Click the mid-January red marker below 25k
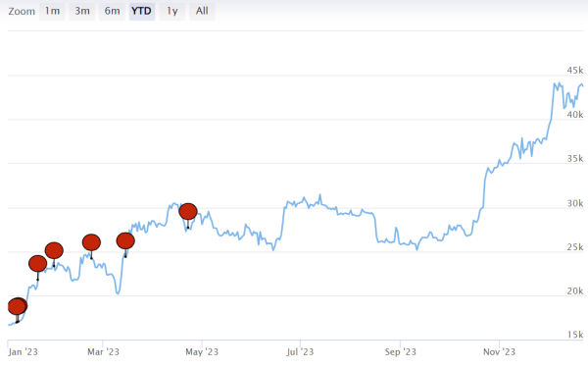The width and height of the screenshot is (588, 368). (38, 264)
